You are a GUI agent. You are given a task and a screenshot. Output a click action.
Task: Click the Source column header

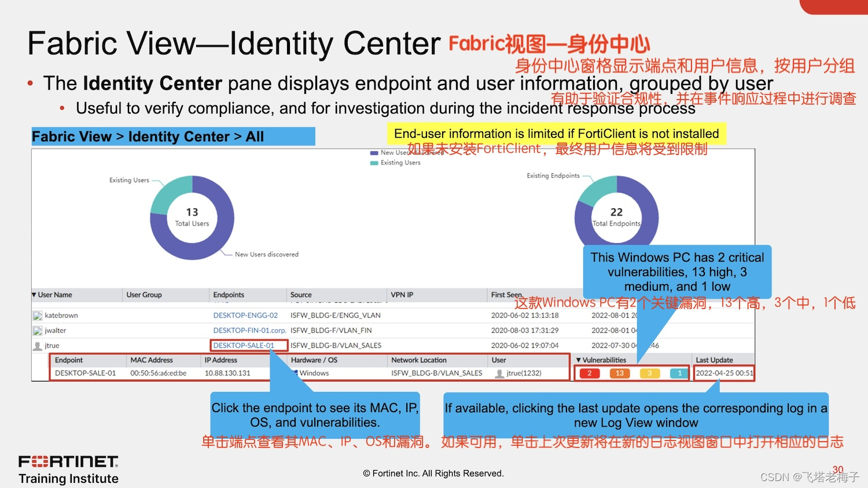301,295
